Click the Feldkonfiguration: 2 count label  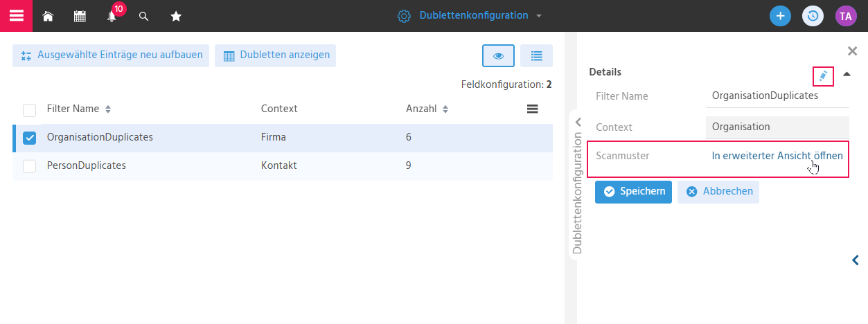(506, 84)
